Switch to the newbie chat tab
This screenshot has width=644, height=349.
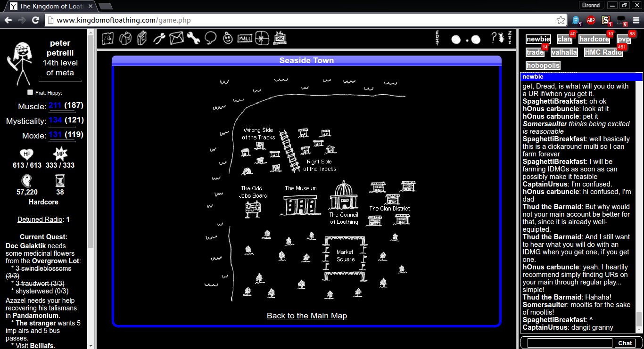[538, 39]
